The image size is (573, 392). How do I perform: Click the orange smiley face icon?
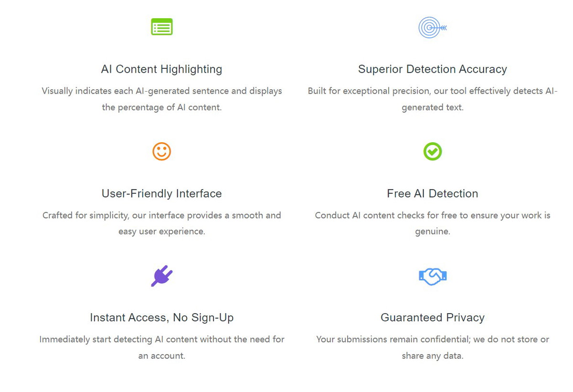point(162,151)
